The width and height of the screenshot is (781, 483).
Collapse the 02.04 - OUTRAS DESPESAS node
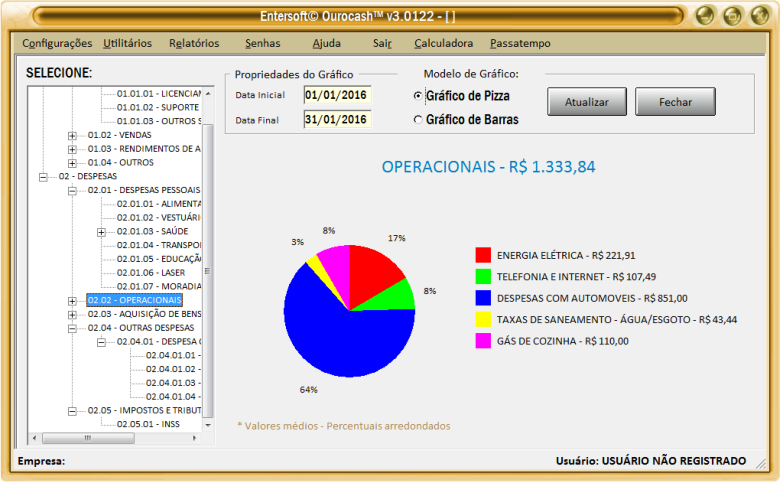click(x=72, y=328)
